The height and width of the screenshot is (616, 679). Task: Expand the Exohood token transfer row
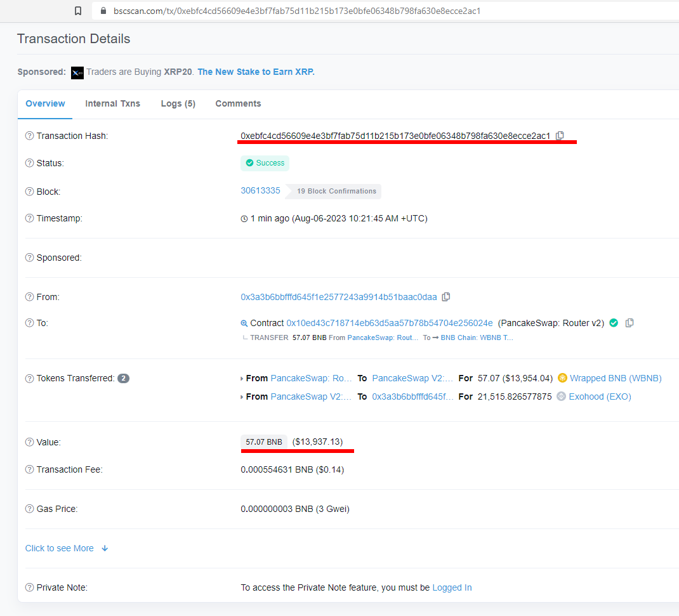tap(242, 396)
